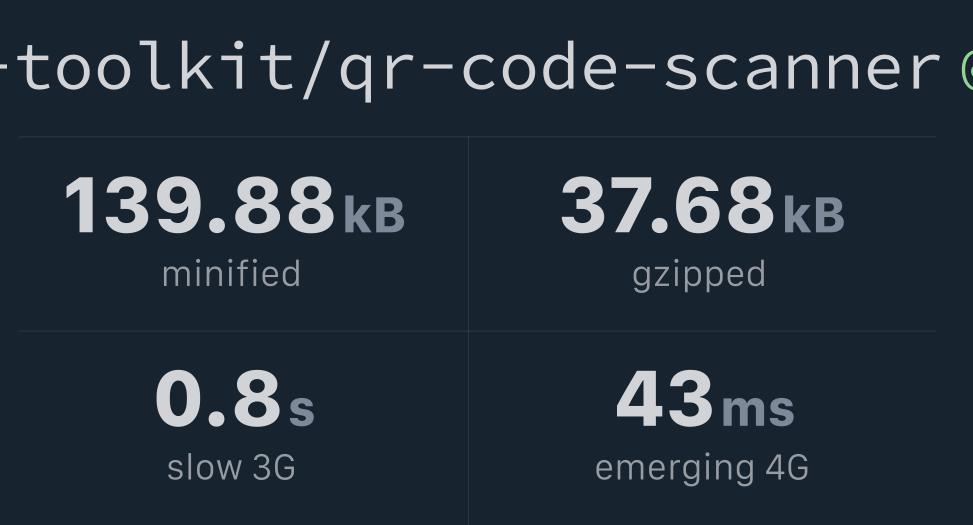Click the emerging 4G label

[701, 467]
